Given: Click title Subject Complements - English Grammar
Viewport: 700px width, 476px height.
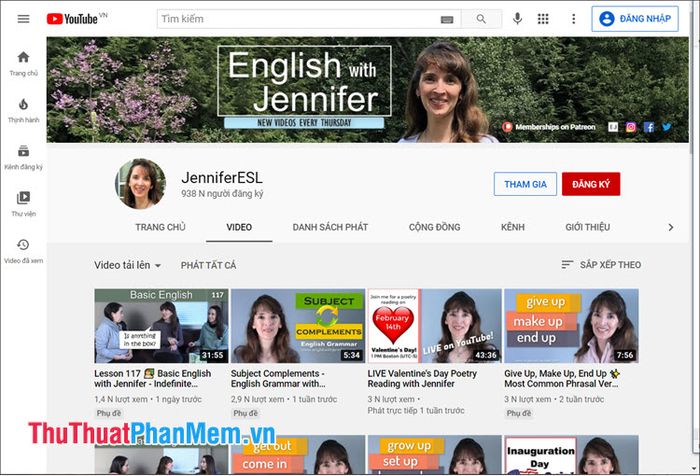Looking at the screenshot, I should coord(278,378).
